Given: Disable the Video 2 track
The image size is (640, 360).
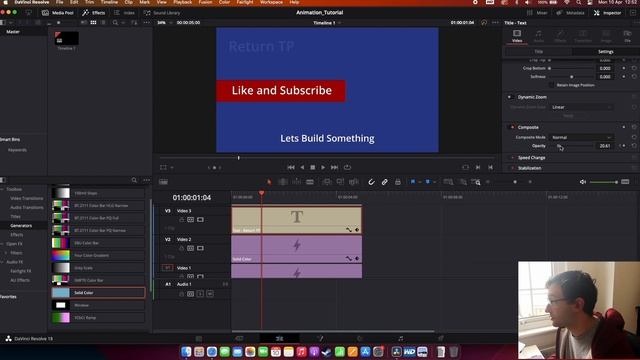Looking at the screenshot, I should tap(200, 248).
